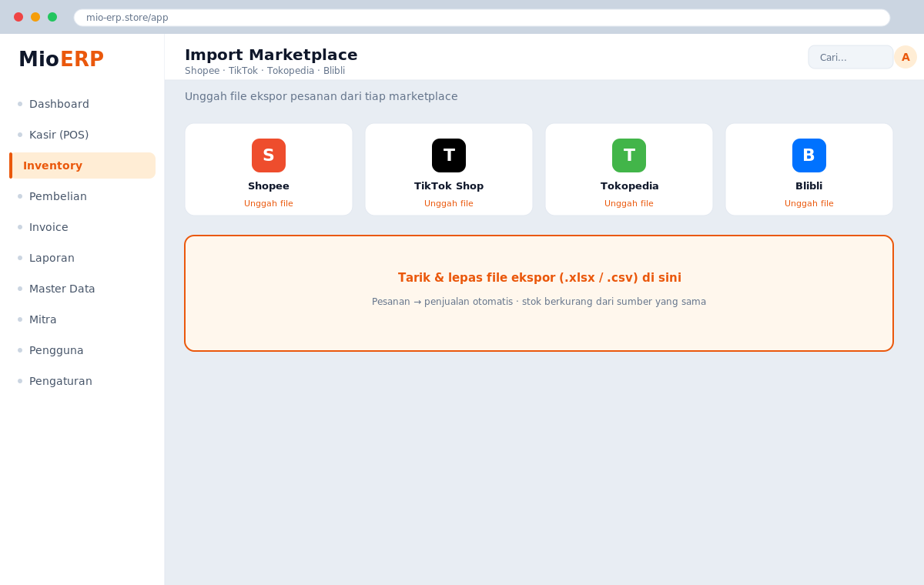Click the MioERP logo
This screenshot has height=585, width=924.
(61, 59)
